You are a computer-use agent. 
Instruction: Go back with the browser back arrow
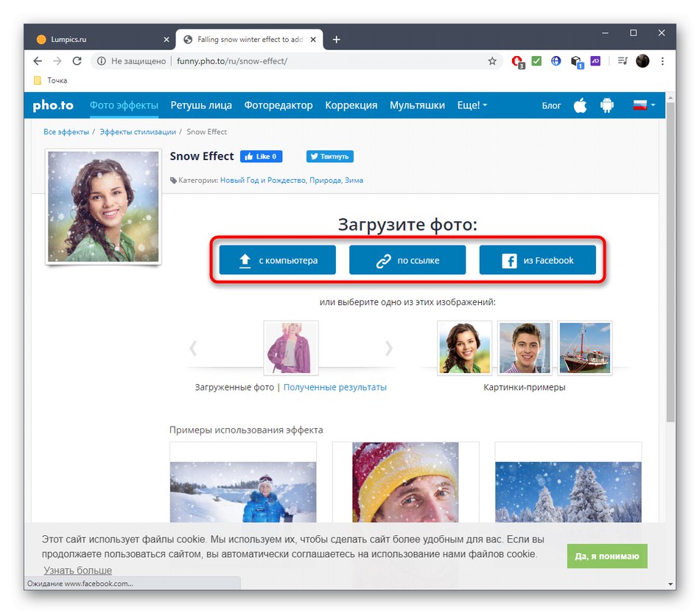[x=38, y=60]
